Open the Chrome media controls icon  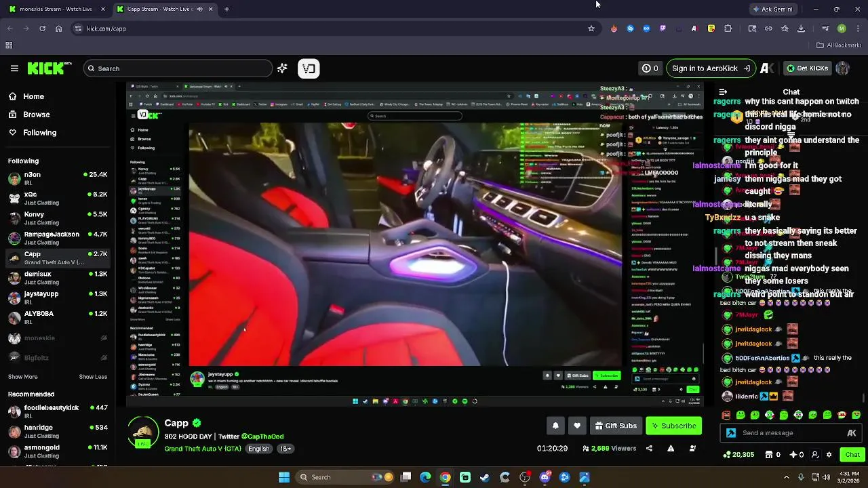[825, 28]
